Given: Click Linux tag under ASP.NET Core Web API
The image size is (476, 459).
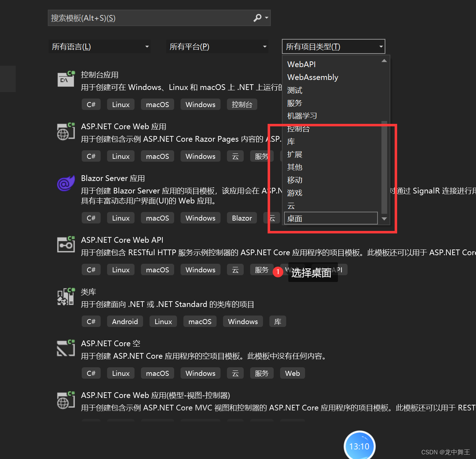Looking at the screenshot, I should [121, 270].
